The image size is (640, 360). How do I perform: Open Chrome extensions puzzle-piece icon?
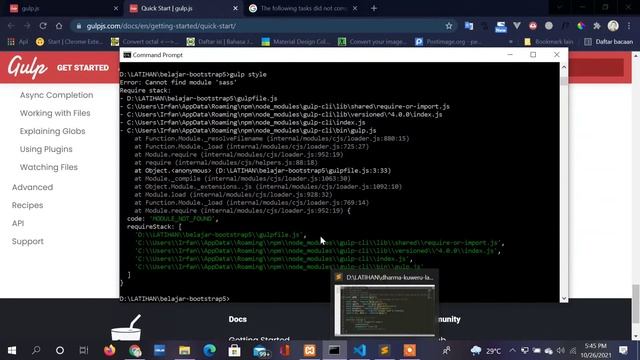pyautogui.click(x=597, y=26)
